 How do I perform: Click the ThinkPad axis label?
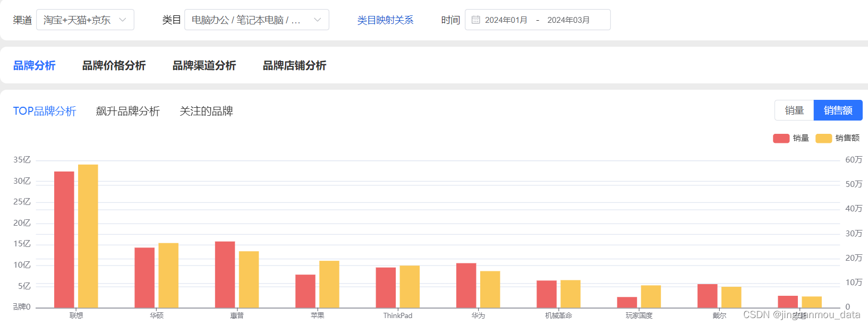(398, 315)
